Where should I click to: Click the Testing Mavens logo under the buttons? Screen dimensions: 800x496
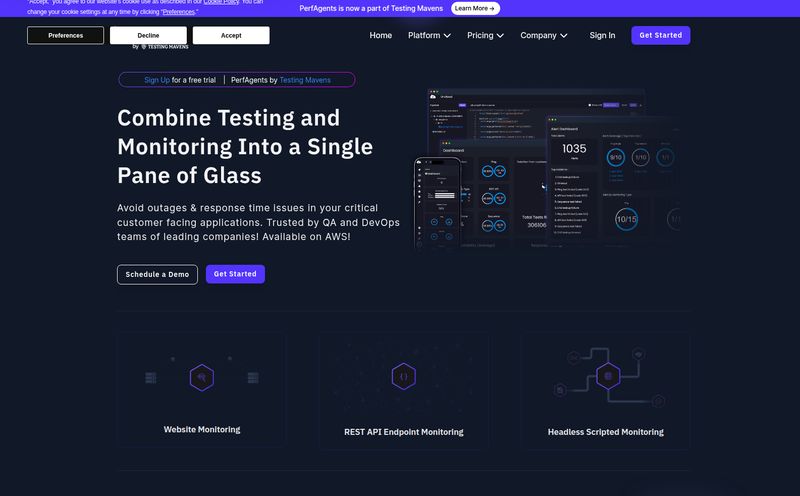point(161,46)
